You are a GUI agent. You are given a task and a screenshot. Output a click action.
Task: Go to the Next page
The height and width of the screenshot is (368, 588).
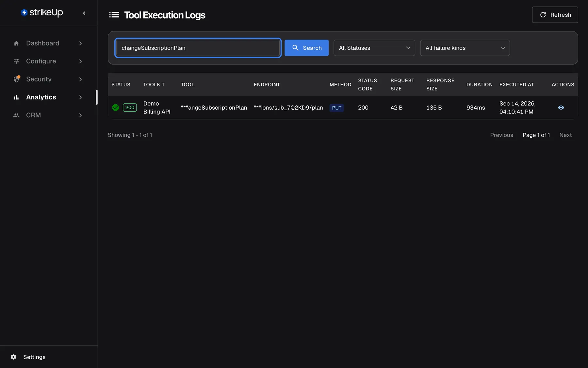pos(565,135)
